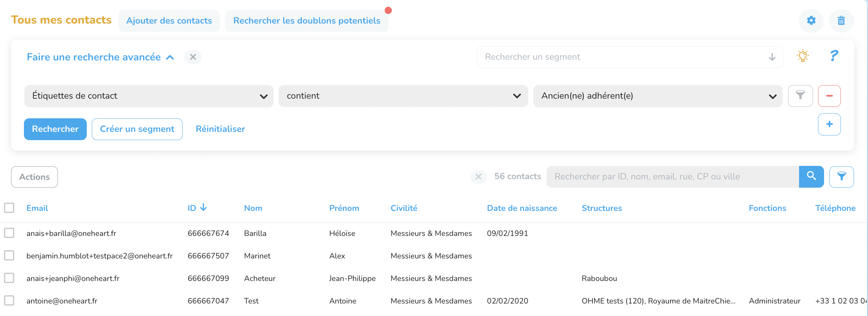The width and height of the screenshot is (868, 316).
Task: Open the Étiquettes de contact dropdown
Action: (149, 96)
